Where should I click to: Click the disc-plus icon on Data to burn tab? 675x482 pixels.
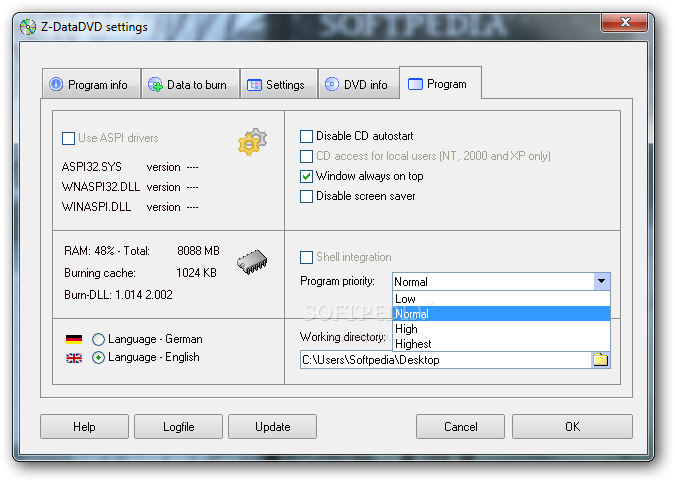pos(155,84)
